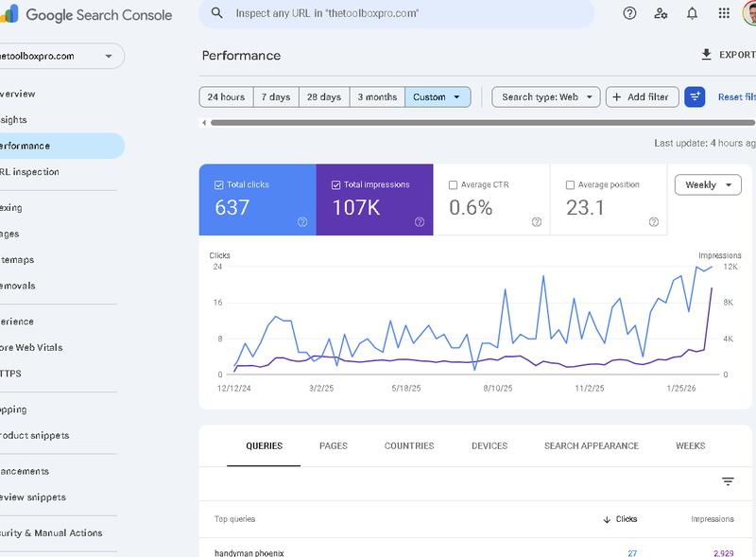The width and height of the screenshot is (756, 557).
Task: Click the Export icon
Action: click(x=708, y=54)
